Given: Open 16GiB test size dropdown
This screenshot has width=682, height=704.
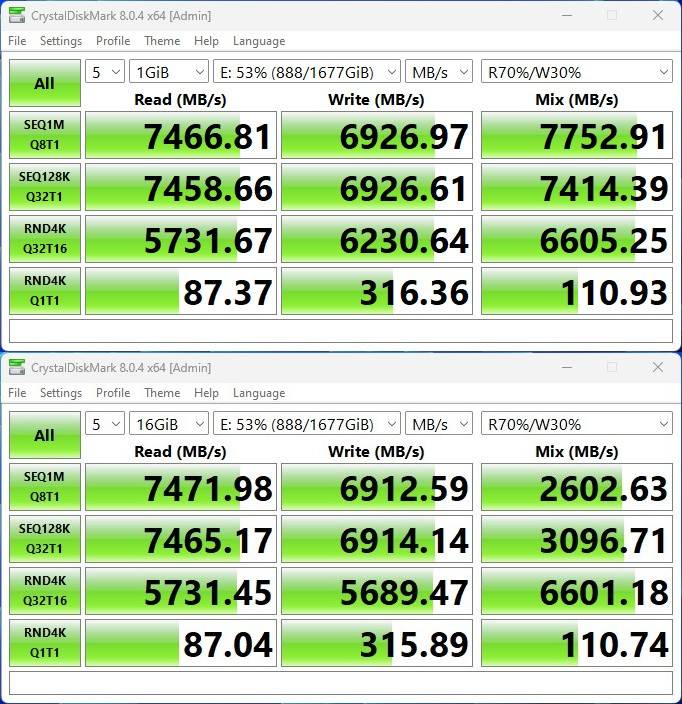Looking at the screenshot, I should (x=169, y=424).
